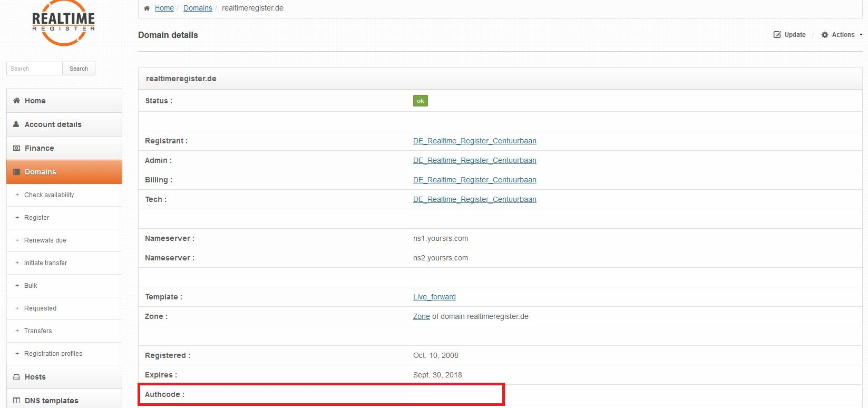Click the Update pencil icon
Screen dimensions: 868x408
coord(777,35)
